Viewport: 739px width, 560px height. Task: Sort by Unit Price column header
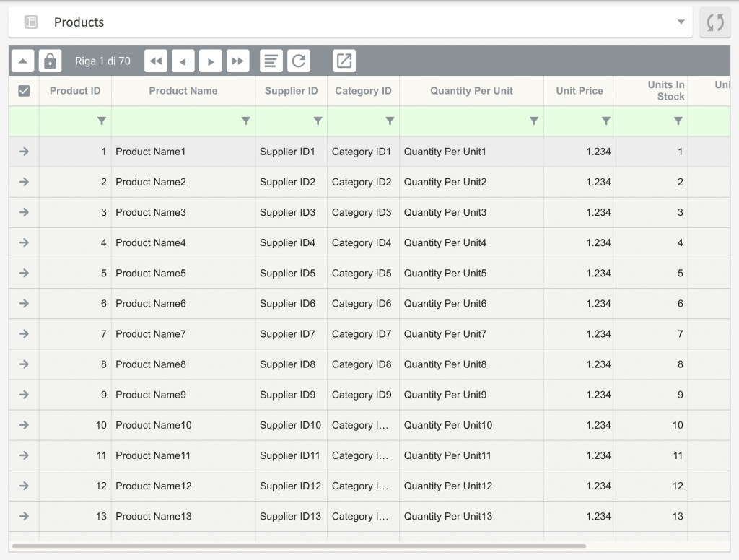(580, 91)
